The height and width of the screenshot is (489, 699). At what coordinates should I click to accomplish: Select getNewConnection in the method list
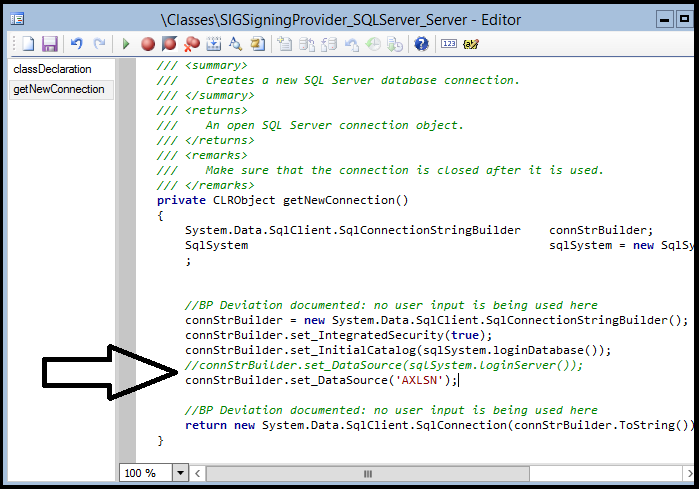(58, 89)
